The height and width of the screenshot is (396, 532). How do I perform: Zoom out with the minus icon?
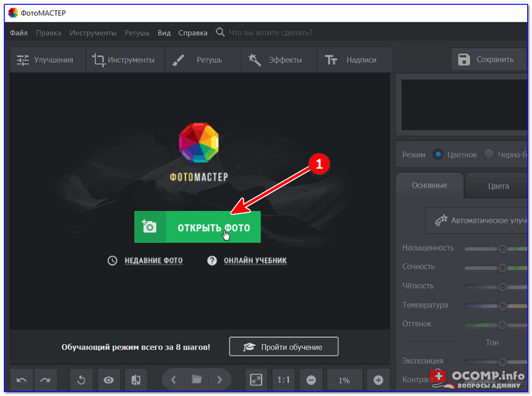[x=311, y=380]
